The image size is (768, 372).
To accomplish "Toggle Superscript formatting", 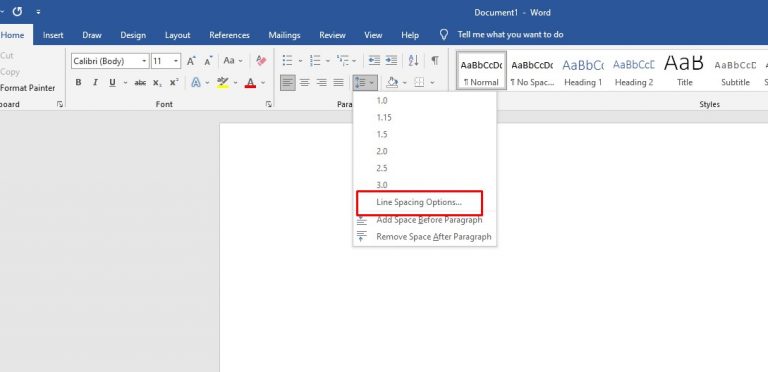I will coord(174,83).
